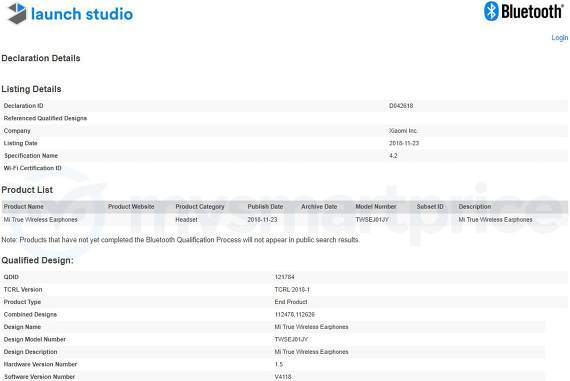Select the QDID value 121784
This screenshot has height=381, width=570.
pos(284,277)
